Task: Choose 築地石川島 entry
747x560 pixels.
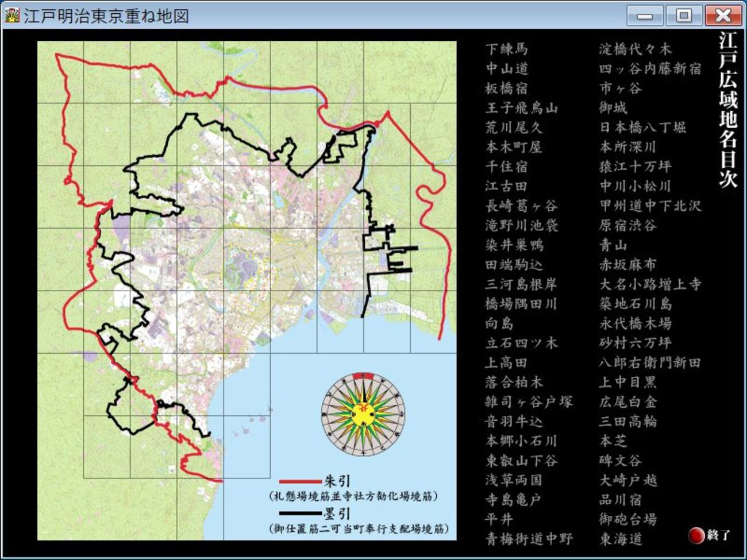Action: (636, 303)
